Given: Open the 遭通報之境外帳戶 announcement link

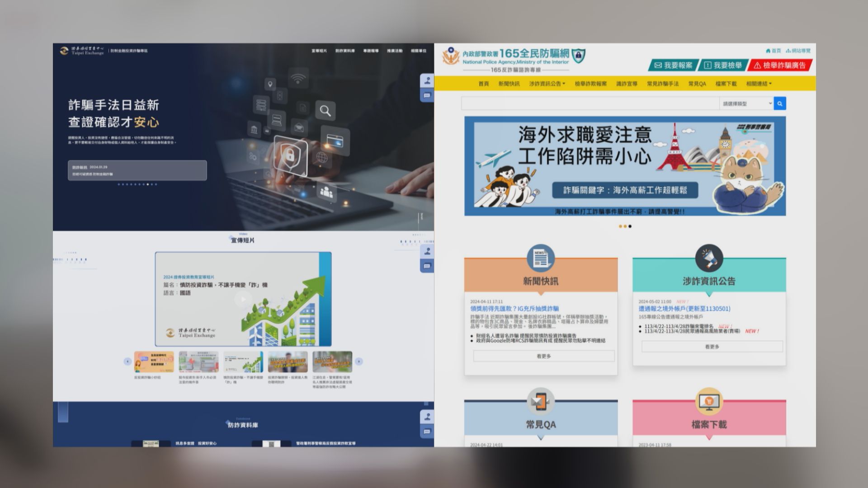Looking at the screenshot, I should click(x=684, y=309).
